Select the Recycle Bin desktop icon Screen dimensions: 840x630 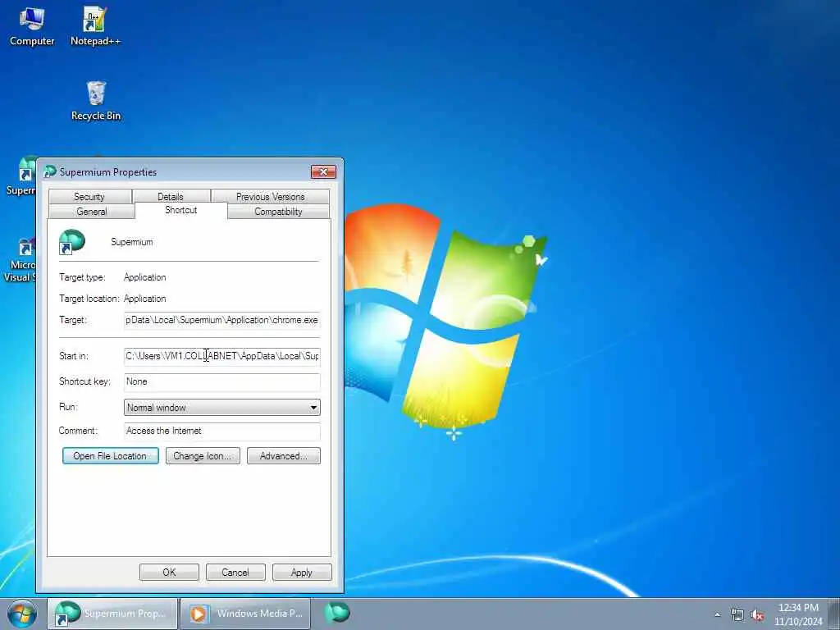coord(96,101)
